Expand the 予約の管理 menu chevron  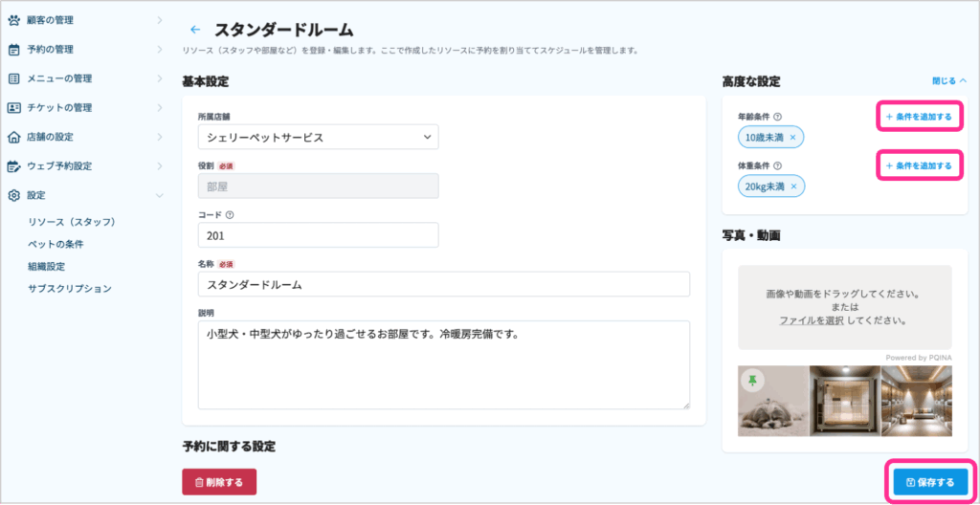(x=160, y=50)
